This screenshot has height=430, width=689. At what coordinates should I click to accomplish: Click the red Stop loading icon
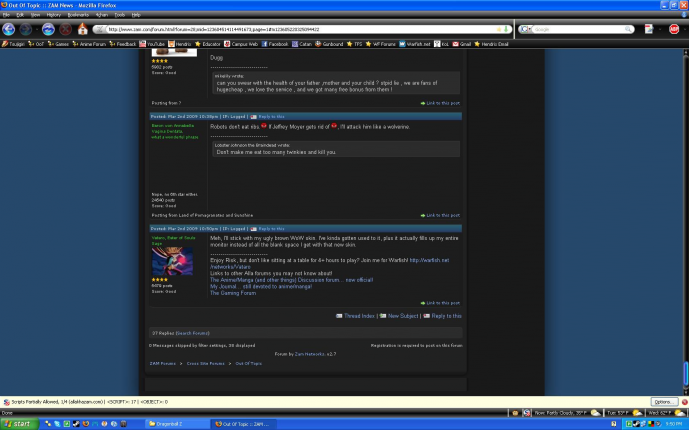(x=65, y=29)
